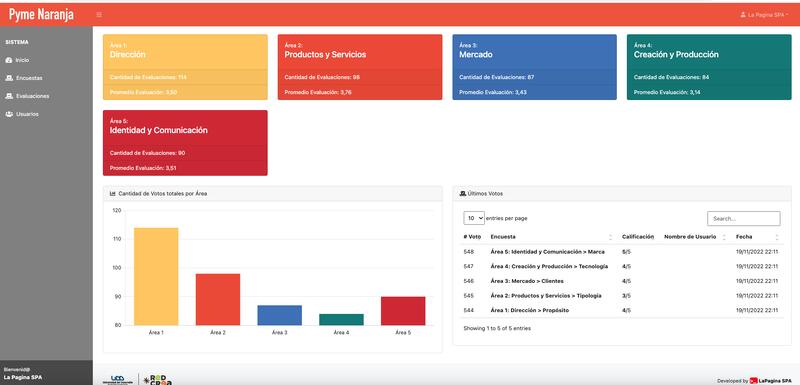Image resolution: width=800 pixels, height=385 pixels.
Task: Click Cantidad de Evaluaciones: 90 text
Action: tap(147, 153)
